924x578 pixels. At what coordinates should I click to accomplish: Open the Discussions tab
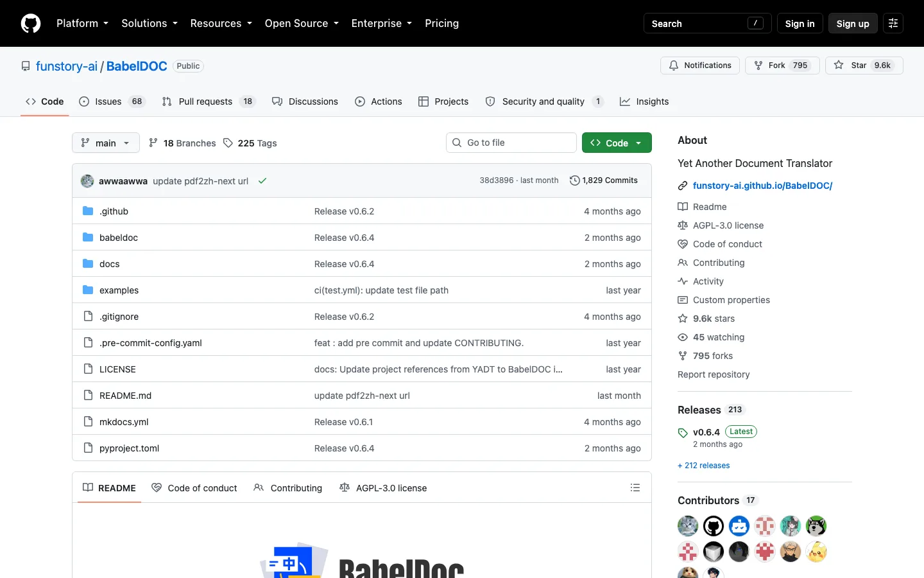click(305, 101)
